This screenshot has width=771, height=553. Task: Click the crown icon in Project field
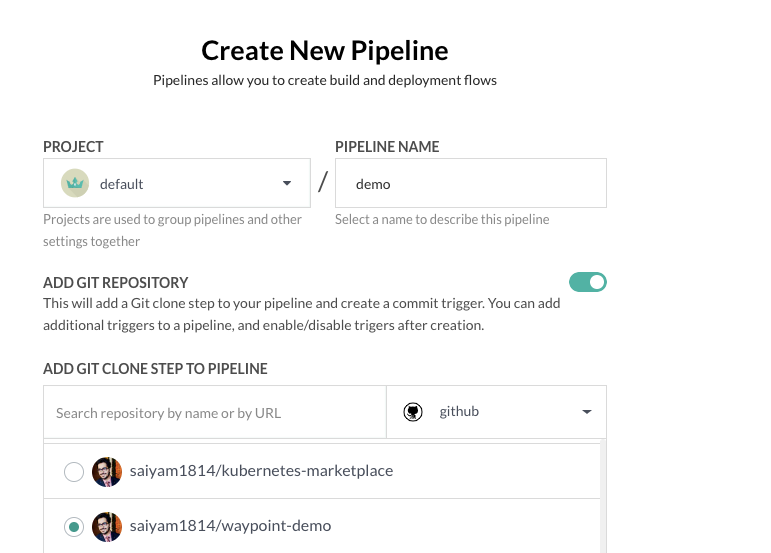75,183
